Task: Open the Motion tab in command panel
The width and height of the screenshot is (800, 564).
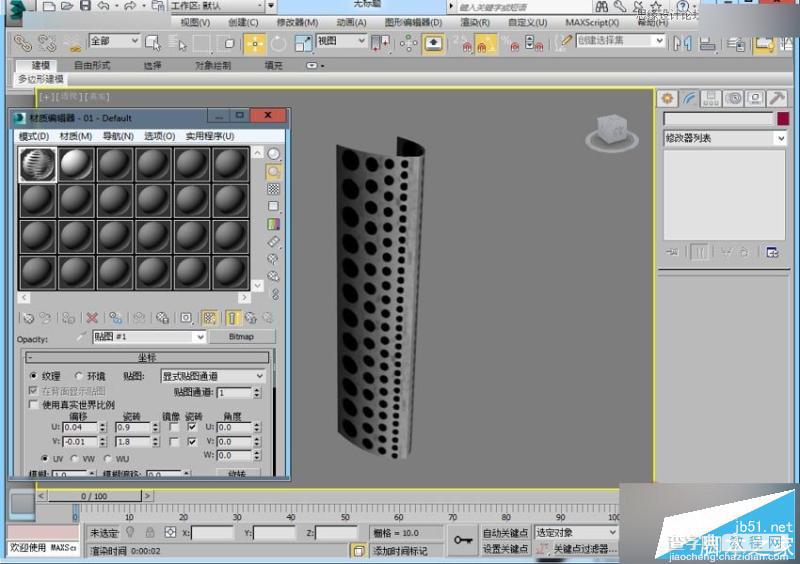Action: [733, 99]
